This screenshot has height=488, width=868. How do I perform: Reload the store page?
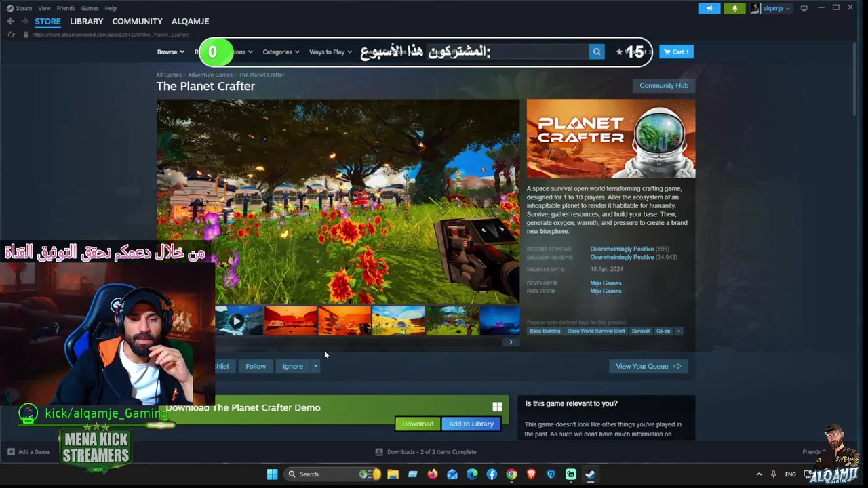[x=11, y=35]
